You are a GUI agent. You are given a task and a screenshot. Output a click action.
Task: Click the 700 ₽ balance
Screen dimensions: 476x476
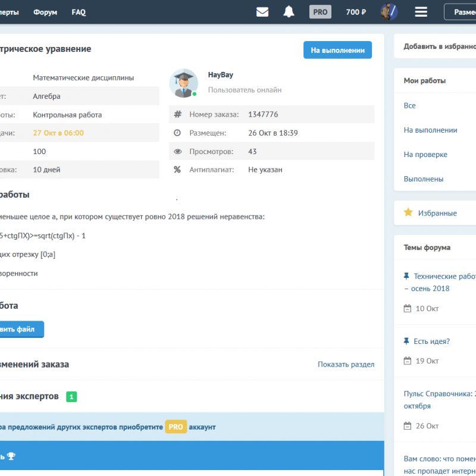(356, 12)
